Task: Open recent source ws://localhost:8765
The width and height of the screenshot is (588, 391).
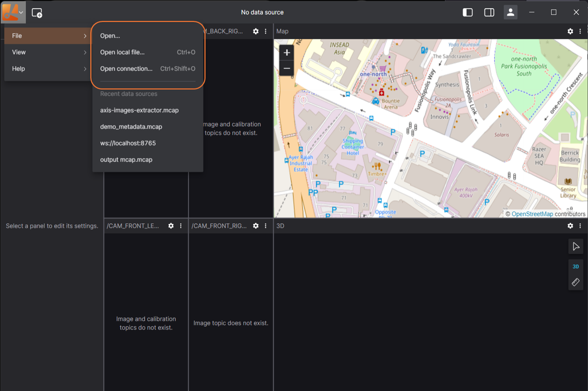Action: [x=148, y=143]
